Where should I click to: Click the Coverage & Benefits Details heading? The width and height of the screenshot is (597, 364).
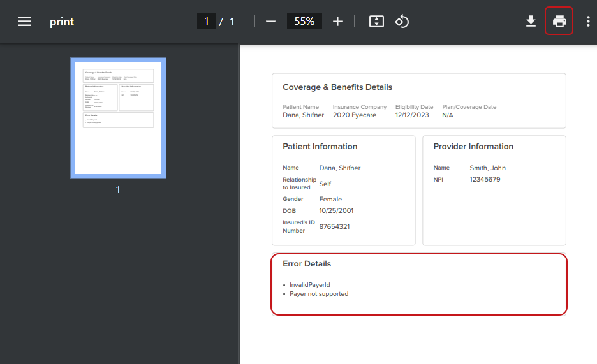[x=337, y=87]
